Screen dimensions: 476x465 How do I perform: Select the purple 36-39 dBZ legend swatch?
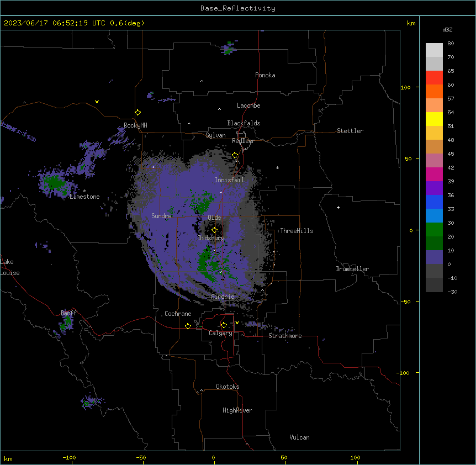(x=434, y=188)
